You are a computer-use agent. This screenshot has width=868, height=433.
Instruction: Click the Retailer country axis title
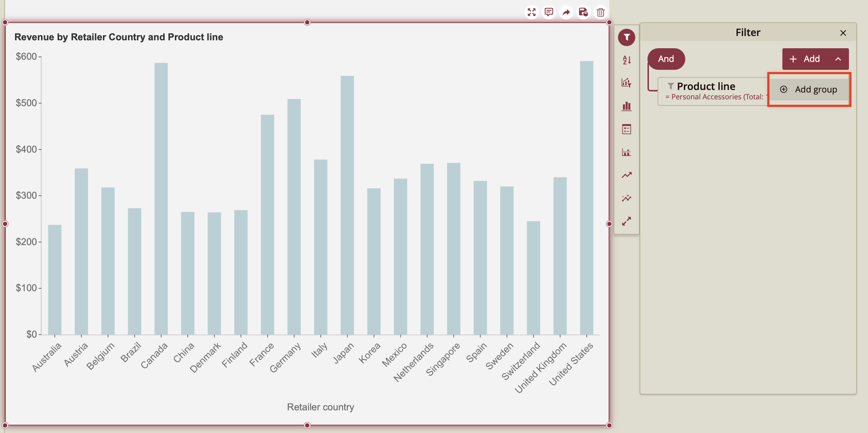tap(321, 407)
